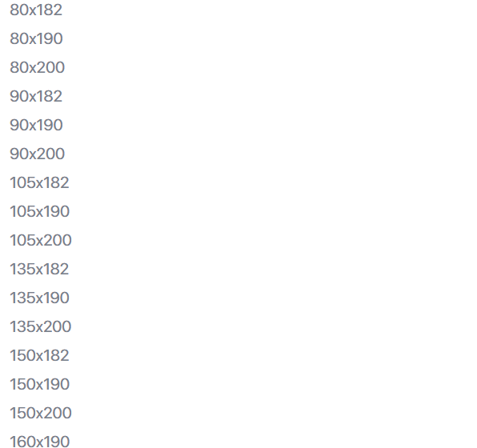The width and height of the screenshot is (477, 448).
Task: Select the 160x190 size option
Action: coord(40,442)
